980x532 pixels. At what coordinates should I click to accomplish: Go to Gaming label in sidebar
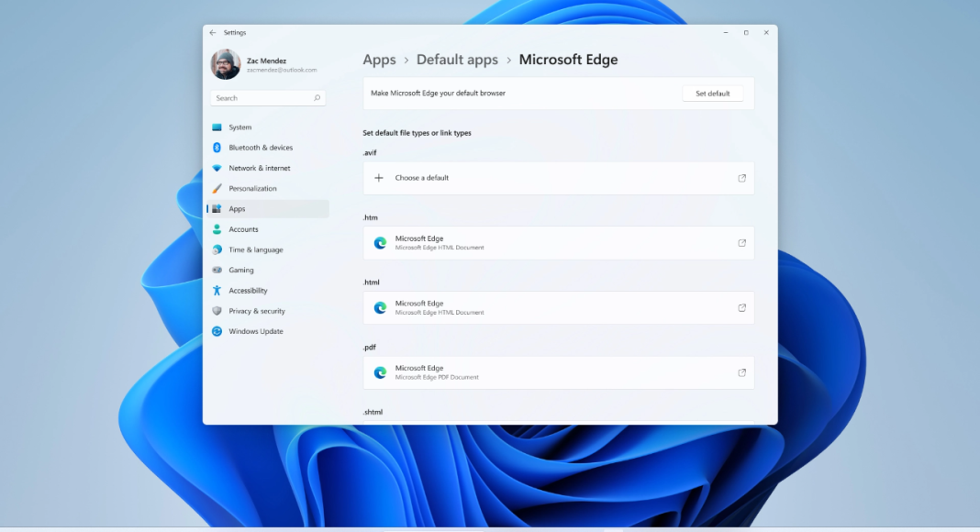click(x=241, y=271)
